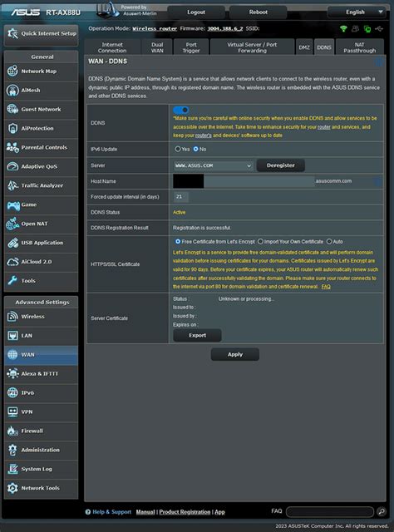Screen dimensions: 394x532
Task: Click the Guest Network icon
Action: coord(12,109)
